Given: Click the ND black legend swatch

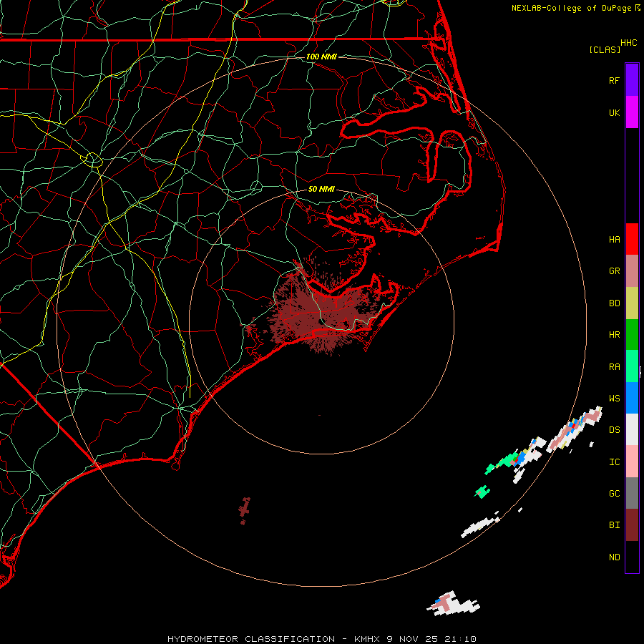Looking at the screenshot, I should 632,557.
